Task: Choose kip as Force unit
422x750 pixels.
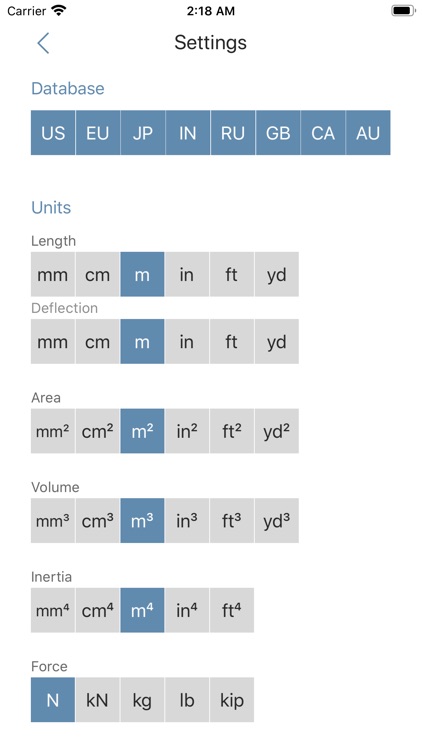Action: tap(232, 700)
